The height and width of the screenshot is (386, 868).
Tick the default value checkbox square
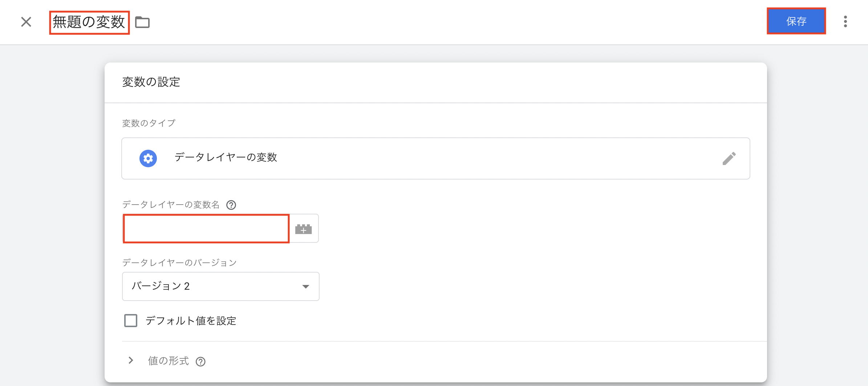click(x=130, y=321)
